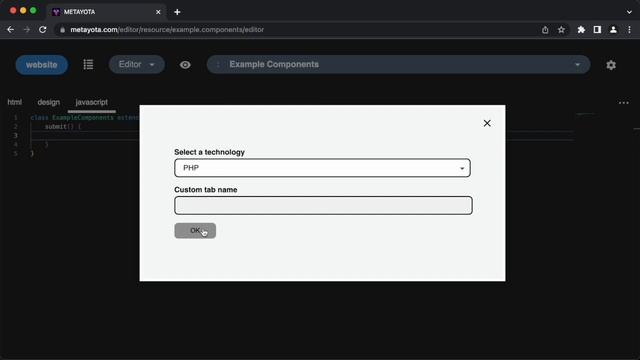This screenshot has height=360, width=640.
Task: View site lock information
Action: [62, 30]
